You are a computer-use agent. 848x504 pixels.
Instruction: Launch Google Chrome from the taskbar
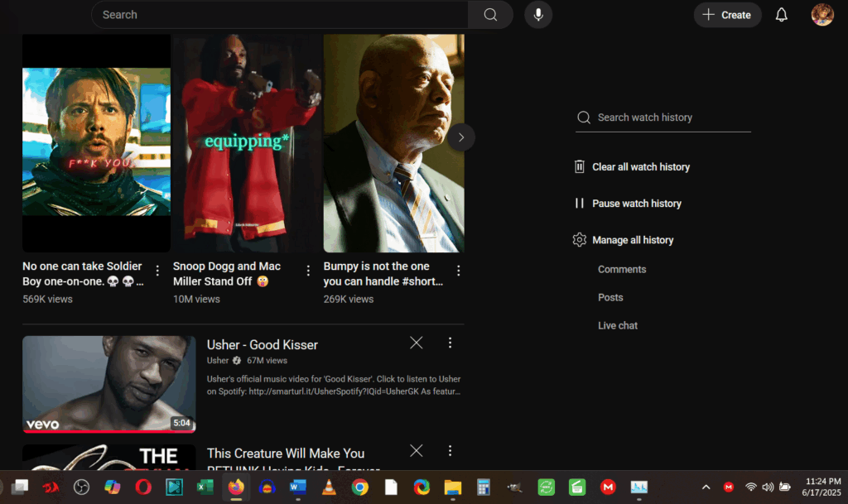point(359,487)
